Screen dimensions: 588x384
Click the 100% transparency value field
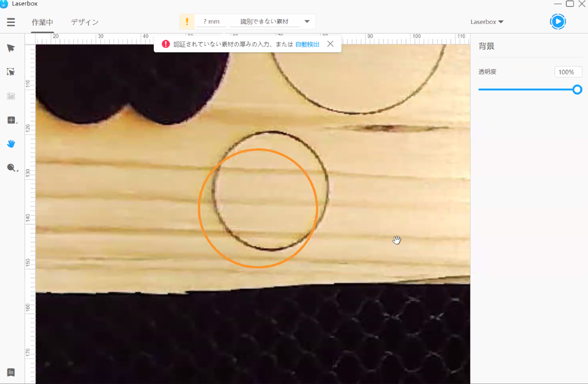click(x=568, y=72)
